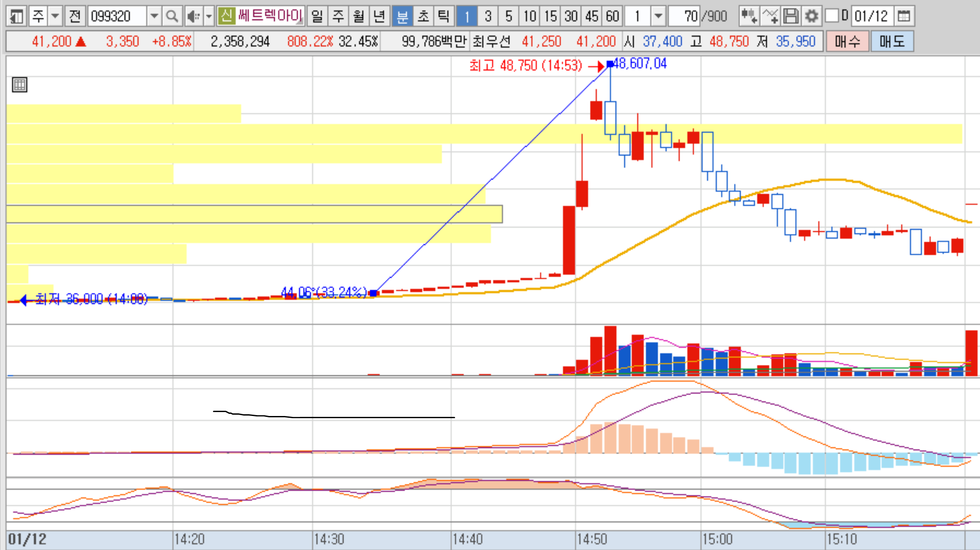This screenshot has height=550, width=980.
Task: Toggle the D checkbox near date field
Action: (832, 16)
